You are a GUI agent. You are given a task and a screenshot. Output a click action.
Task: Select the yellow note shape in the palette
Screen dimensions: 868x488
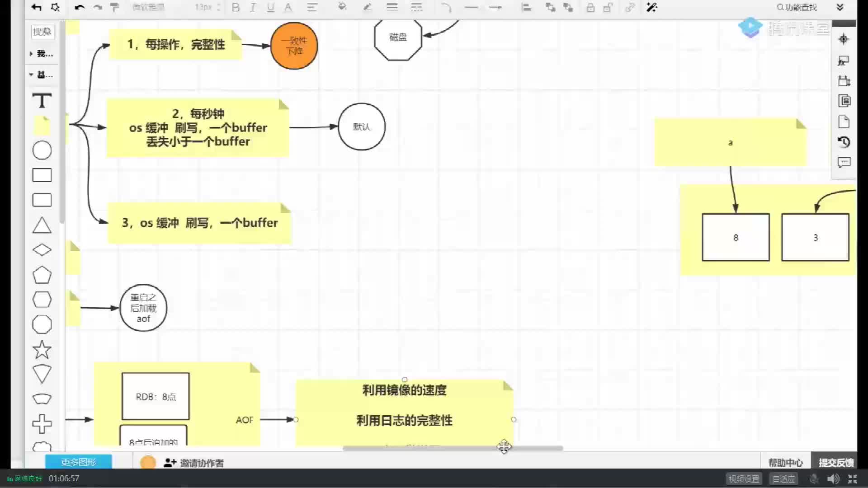click(42, 126)
